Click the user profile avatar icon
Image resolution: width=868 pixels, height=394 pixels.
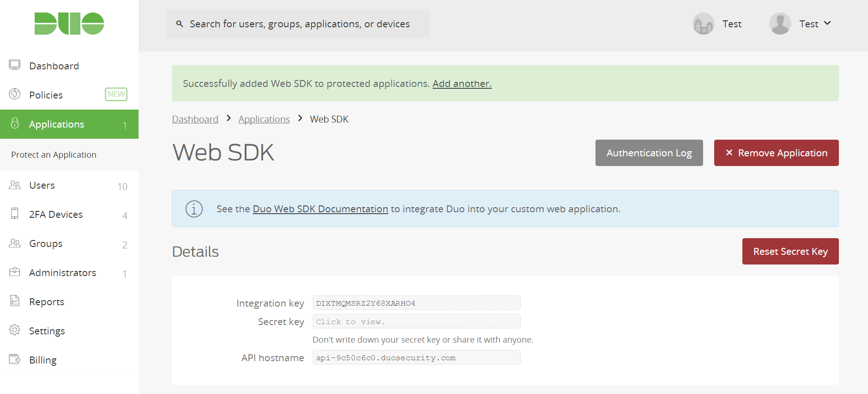(x=780, y=24)
